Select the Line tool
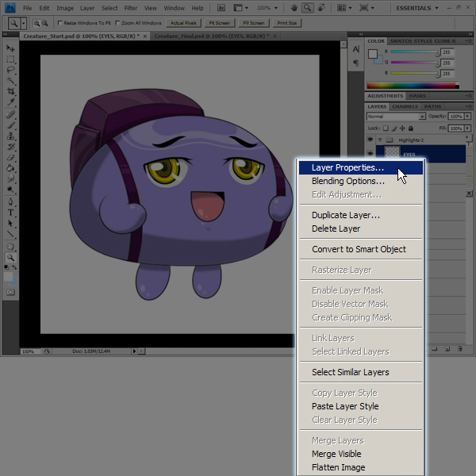The width and height of the screenshot is (476, 476). click(x=10, y=234)
